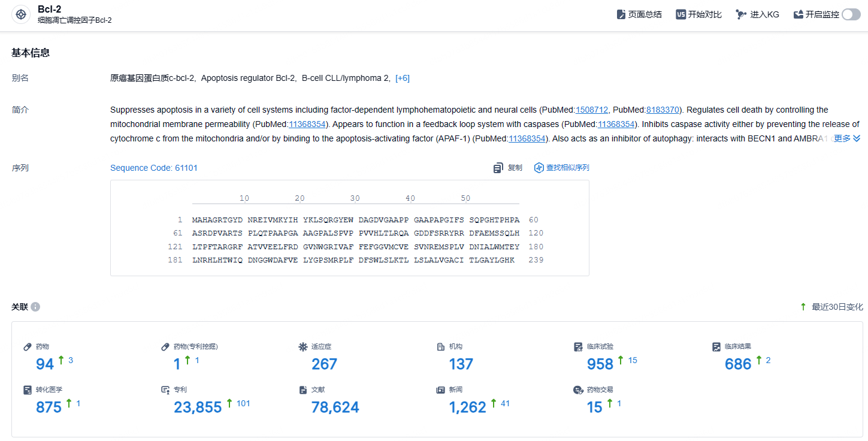Click sequence row starting LTPFTARGRF

pos(356,247)
